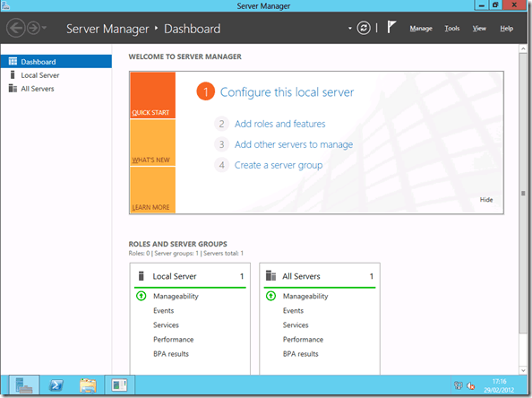Viewport: 532px width, 398px height.
Task: Click Create a server group link
Action: pos(279,165)
